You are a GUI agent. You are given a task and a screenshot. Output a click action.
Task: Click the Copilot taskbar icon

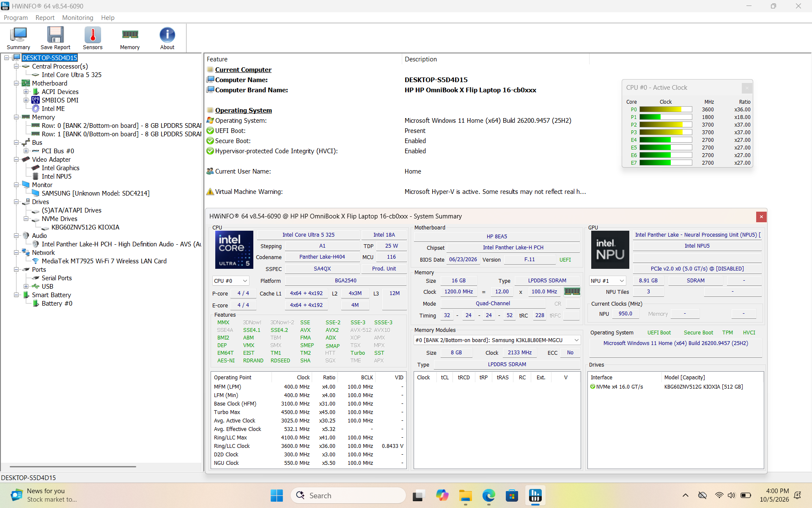[x=442, y=495]
